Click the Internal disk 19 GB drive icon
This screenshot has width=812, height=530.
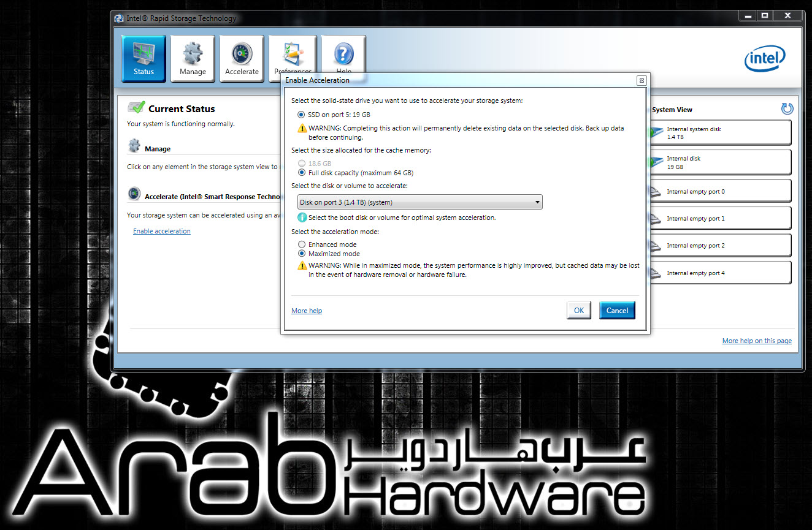pyautogui.click(x=656, y=161)
